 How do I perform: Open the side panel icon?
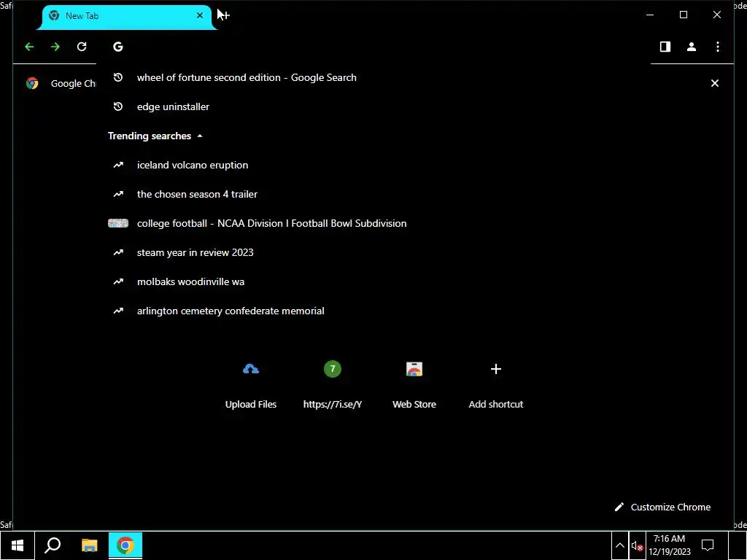tap(665, 47)
